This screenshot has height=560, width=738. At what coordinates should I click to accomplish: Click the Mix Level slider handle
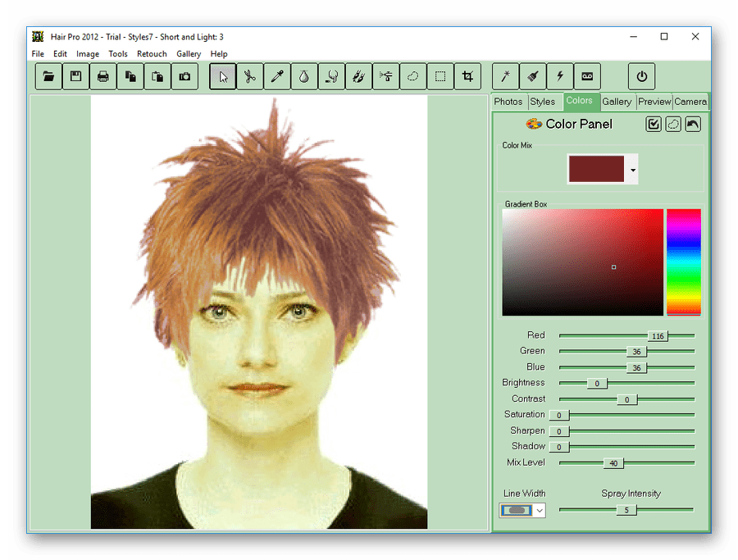(613, 463)
